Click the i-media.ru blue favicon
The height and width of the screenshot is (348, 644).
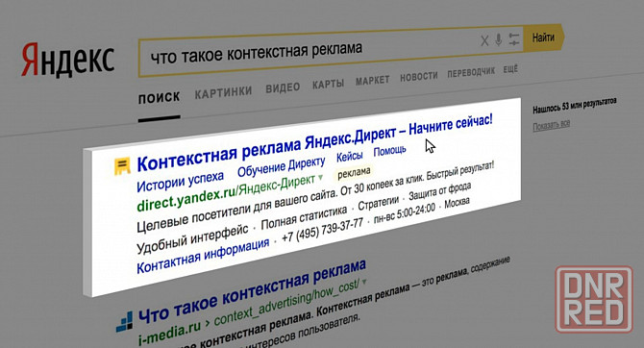pos(124,322)
